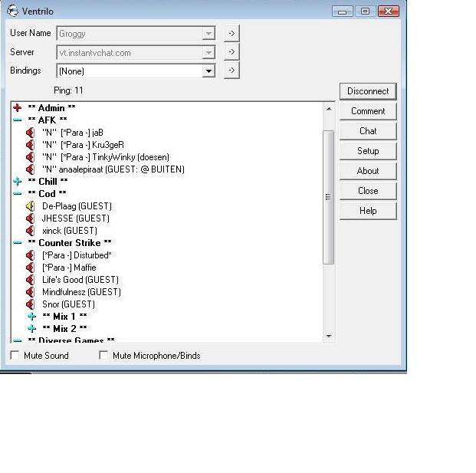
Task: Open the Help button
Action: [x=368, y=211]
